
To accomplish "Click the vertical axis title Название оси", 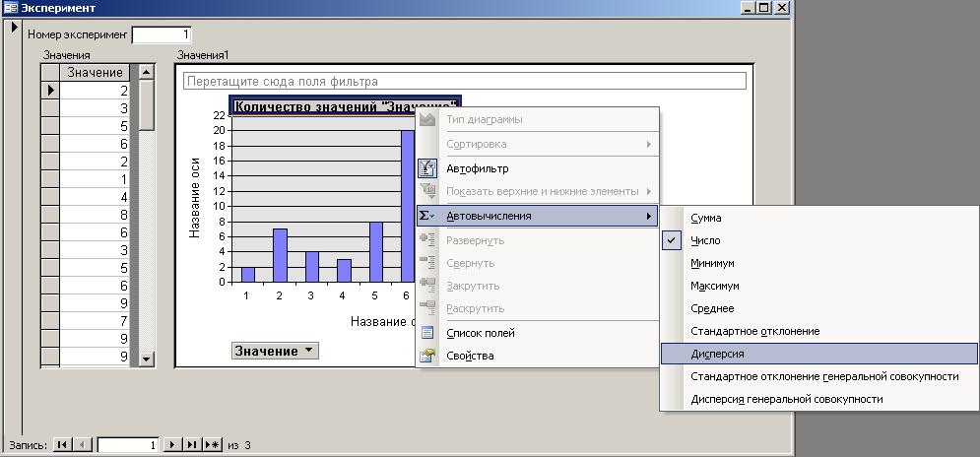I will click(x=194, y=198).
